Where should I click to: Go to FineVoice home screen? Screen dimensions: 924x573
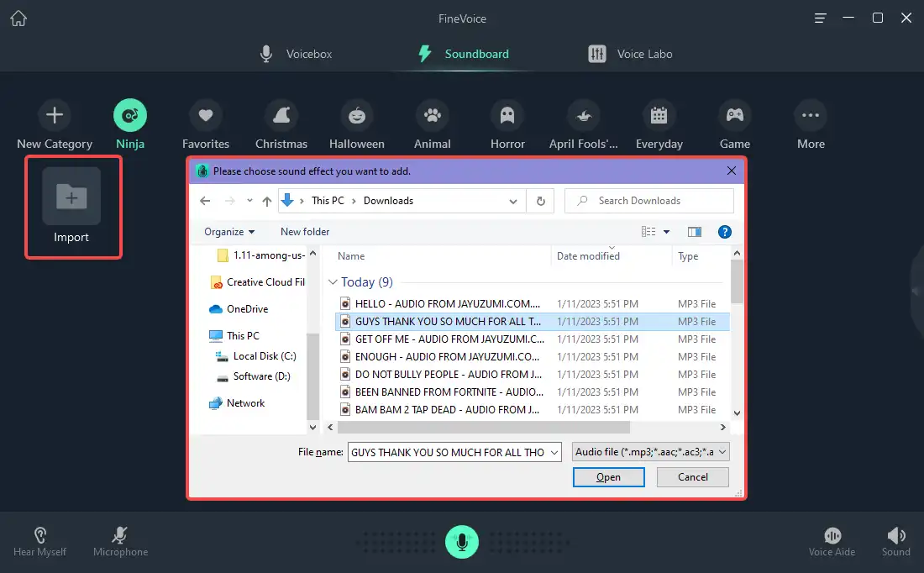tap(18, 18)
